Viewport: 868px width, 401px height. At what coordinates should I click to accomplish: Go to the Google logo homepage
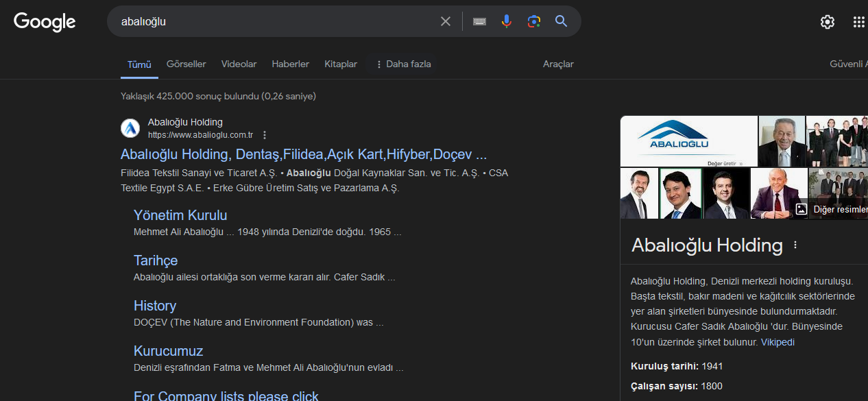pyautogui.click(x=45, y=22)
